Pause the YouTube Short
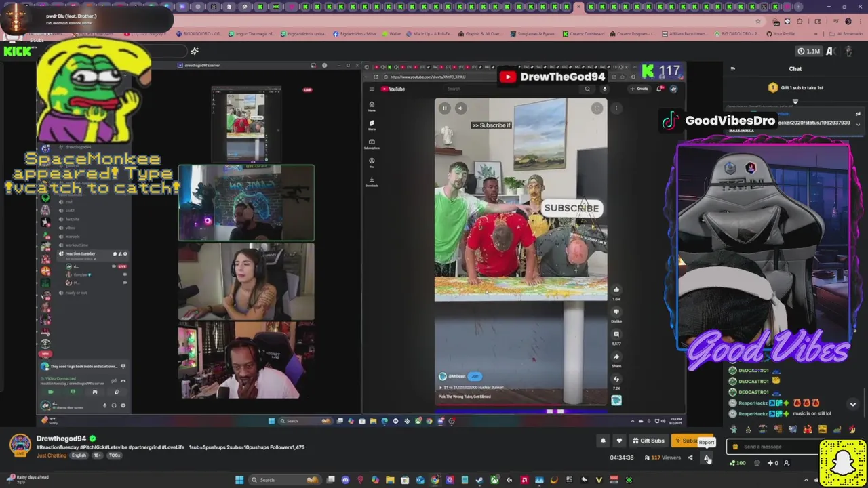868x488 pixels. (445, 108)
